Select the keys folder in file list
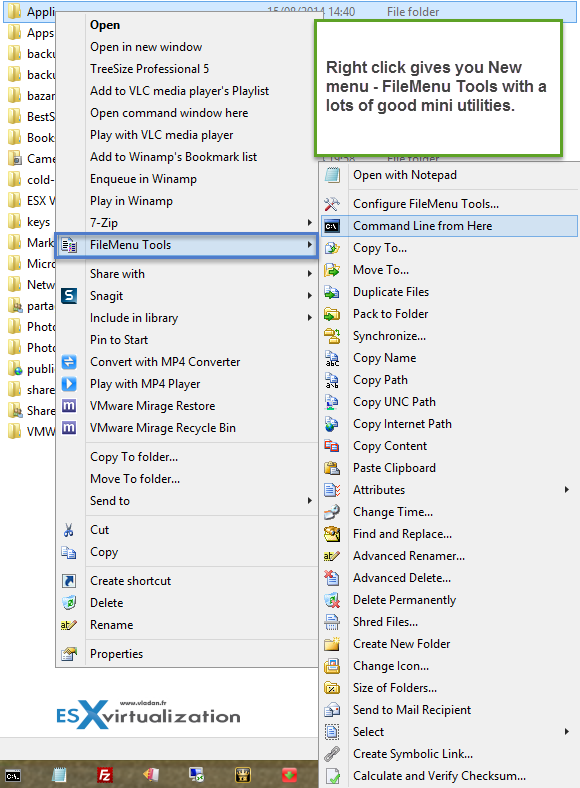Screen dimensions: 580x788 click(x=30, y=222)
